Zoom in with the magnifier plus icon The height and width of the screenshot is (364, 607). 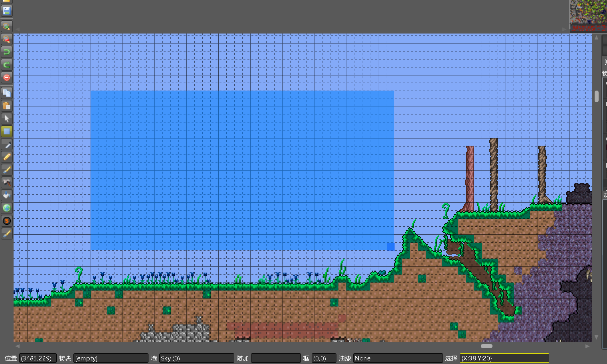(7, 26)
